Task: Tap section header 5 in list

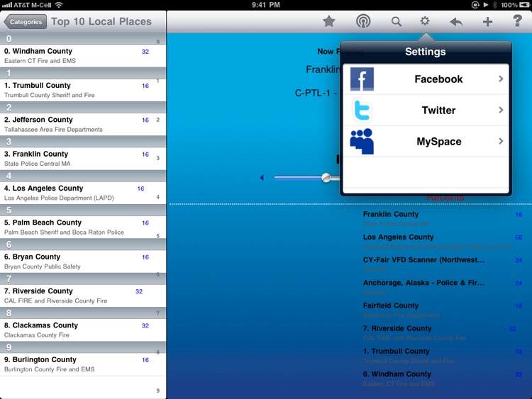Action: coord(83,210)
